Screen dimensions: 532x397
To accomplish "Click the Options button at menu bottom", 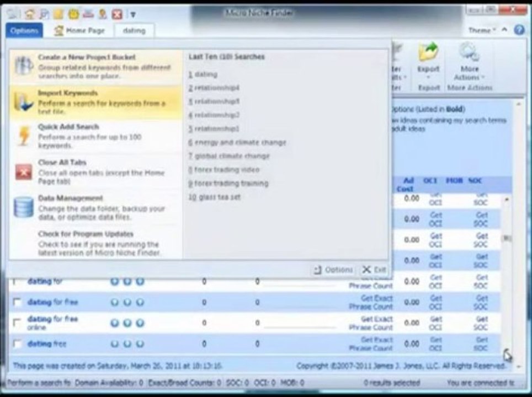I will tap(333, 270).
